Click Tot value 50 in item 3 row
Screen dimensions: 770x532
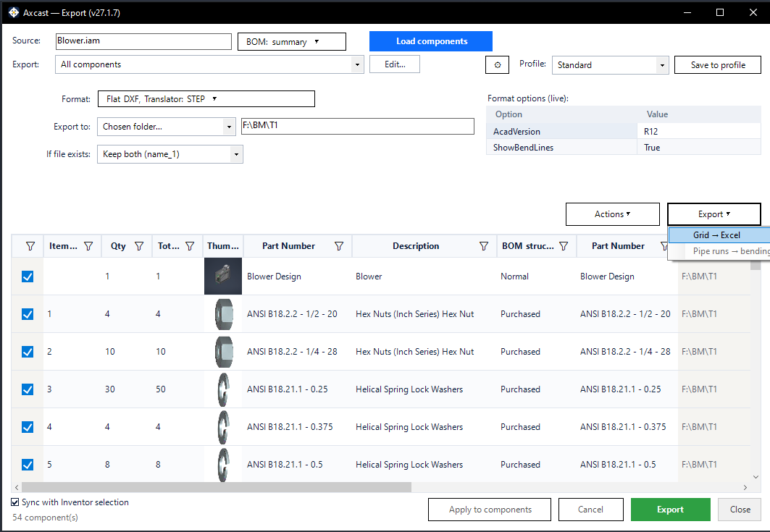pos(161,389)
